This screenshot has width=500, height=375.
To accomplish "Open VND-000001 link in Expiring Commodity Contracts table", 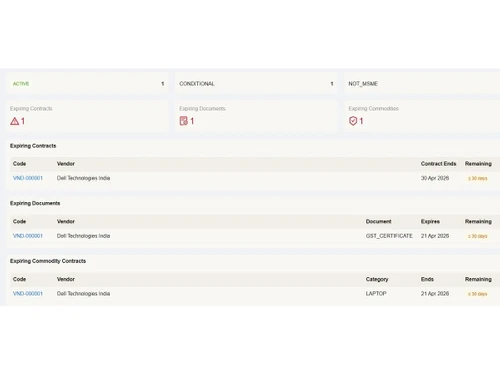I will click(28, 293).
